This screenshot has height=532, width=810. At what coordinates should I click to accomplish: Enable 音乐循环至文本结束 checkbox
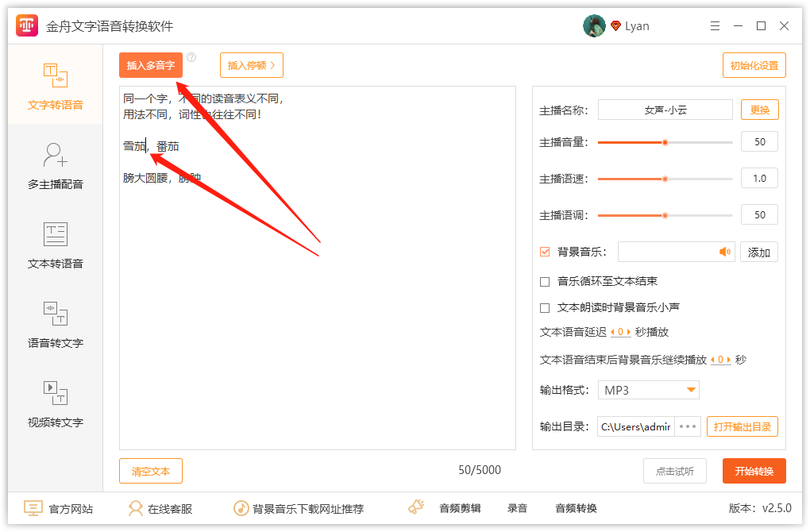(x=545, y=280)
